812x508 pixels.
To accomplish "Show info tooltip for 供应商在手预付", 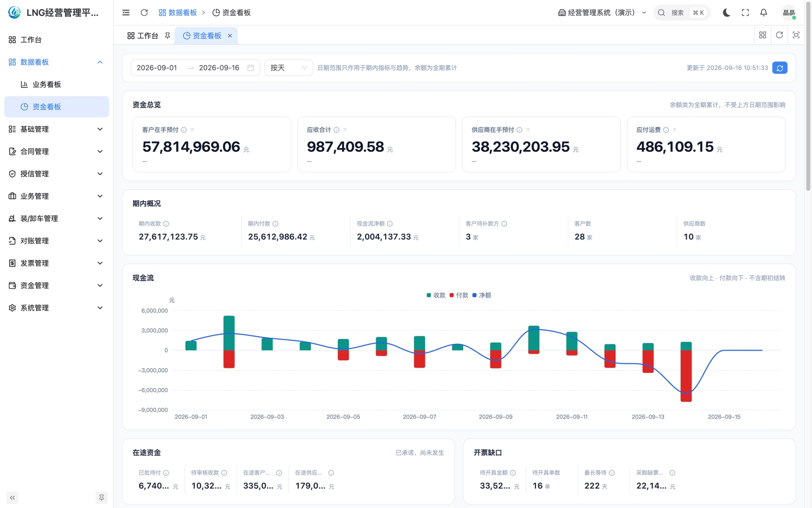I will (519, 130).
